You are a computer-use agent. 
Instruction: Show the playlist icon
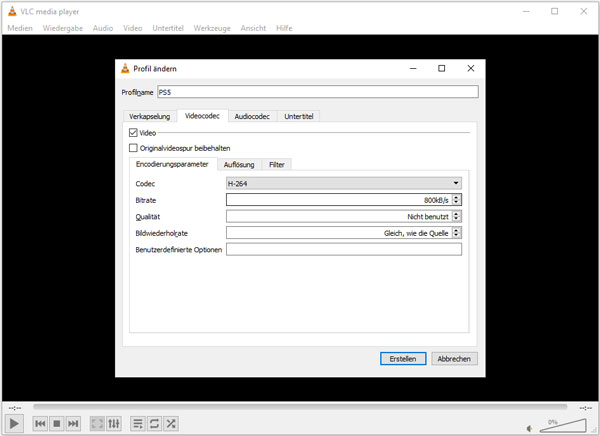coord(138,424)
